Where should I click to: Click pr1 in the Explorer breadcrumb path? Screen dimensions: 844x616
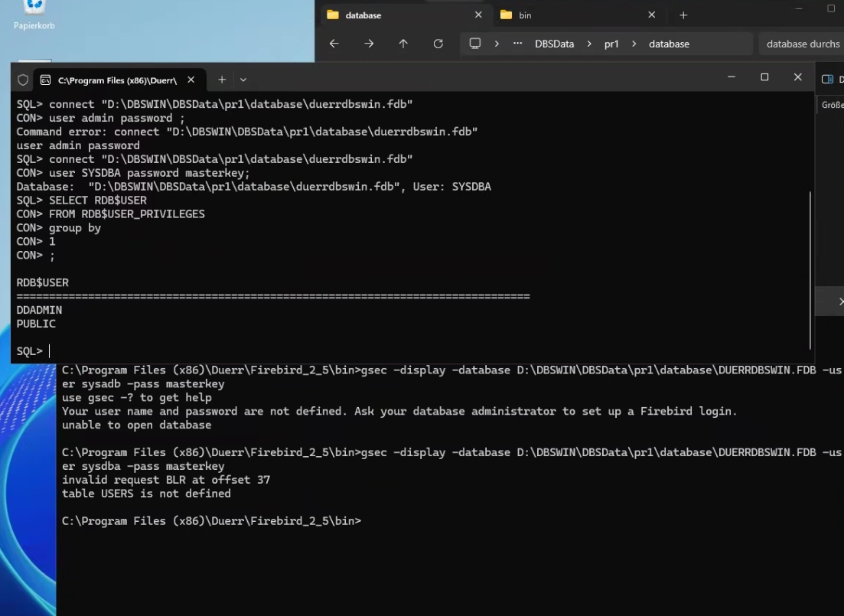point(611,44)
